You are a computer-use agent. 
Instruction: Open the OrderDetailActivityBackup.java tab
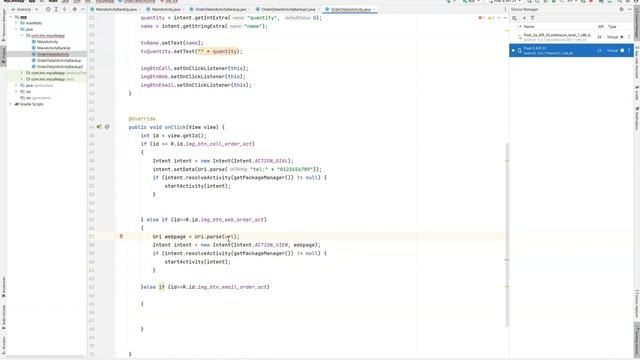click(x=220, y=9)
